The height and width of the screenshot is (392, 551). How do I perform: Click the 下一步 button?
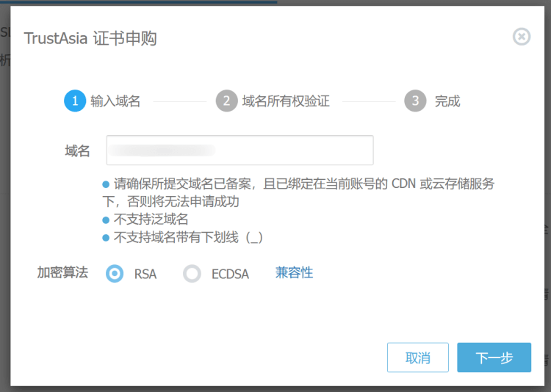tap(494, 357)
